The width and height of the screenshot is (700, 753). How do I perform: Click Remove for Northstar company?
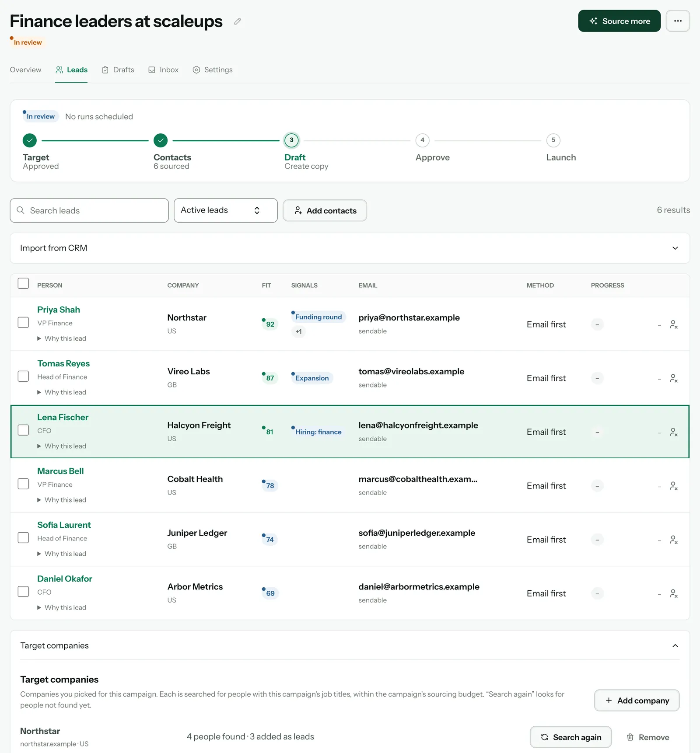tap(648, 737)
